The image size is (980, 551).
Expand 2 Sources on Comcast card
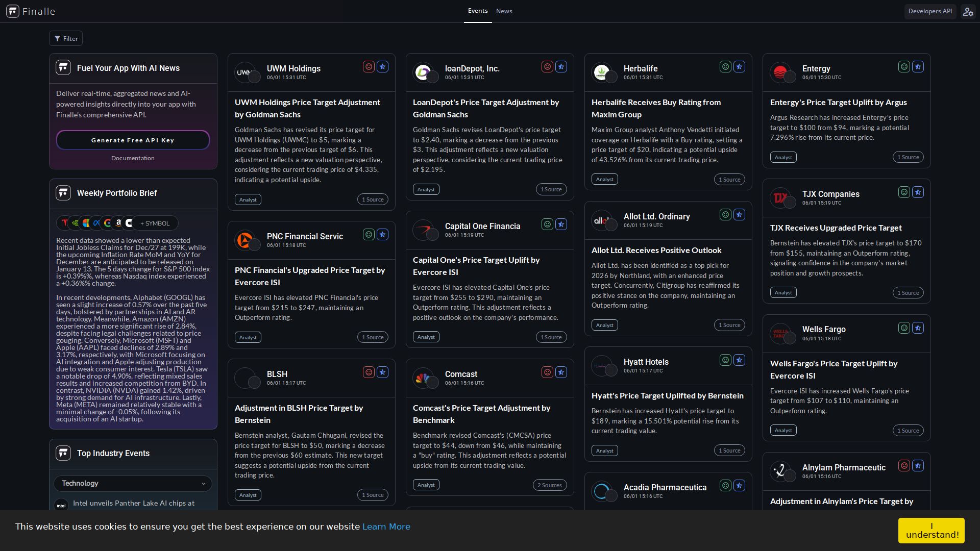tap(549, 485)
